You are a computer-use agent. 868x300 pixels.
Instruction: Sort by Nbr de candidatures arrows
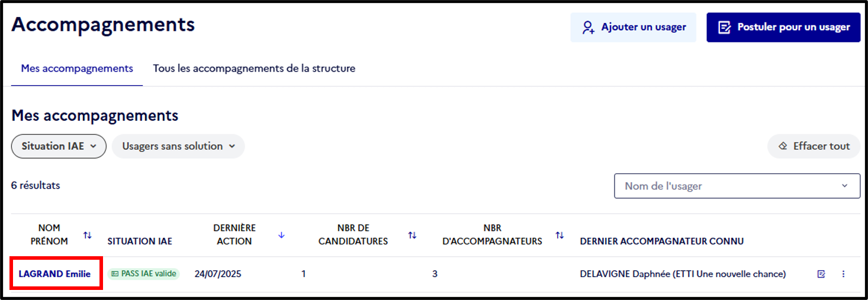pos(412,235)
